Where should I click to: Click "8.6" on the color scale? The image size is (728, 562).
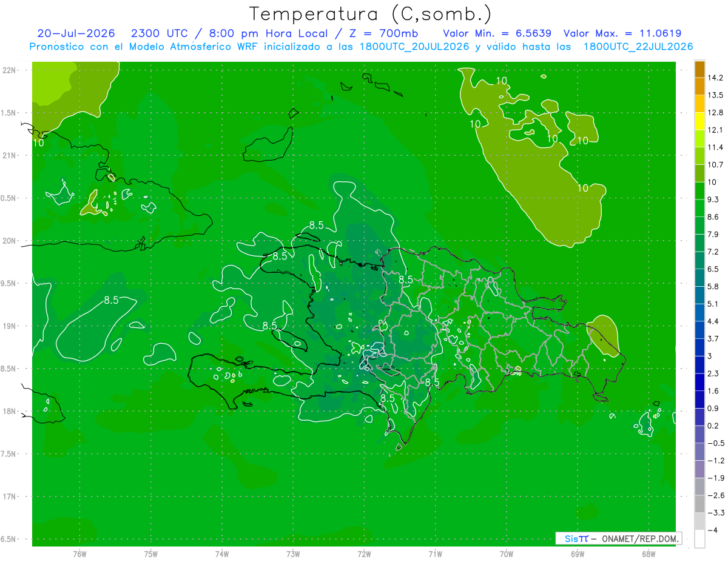coord(713,217)
